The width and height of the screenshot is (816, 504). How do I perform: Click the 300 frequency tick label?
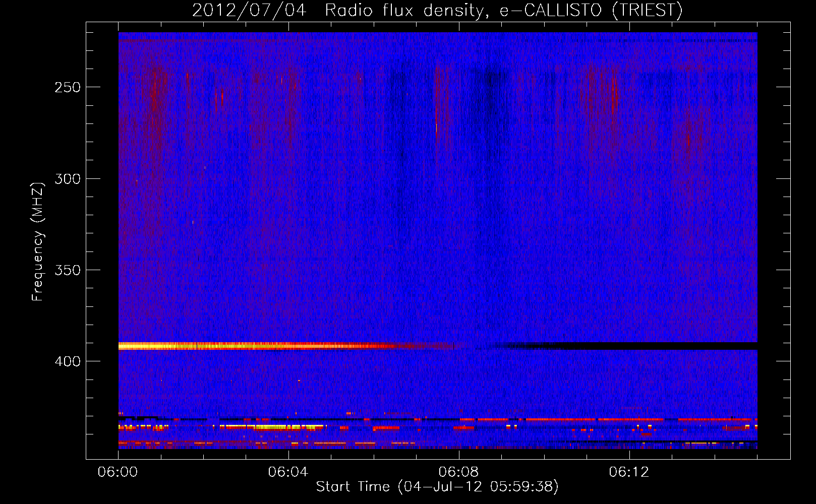[67, 179]
